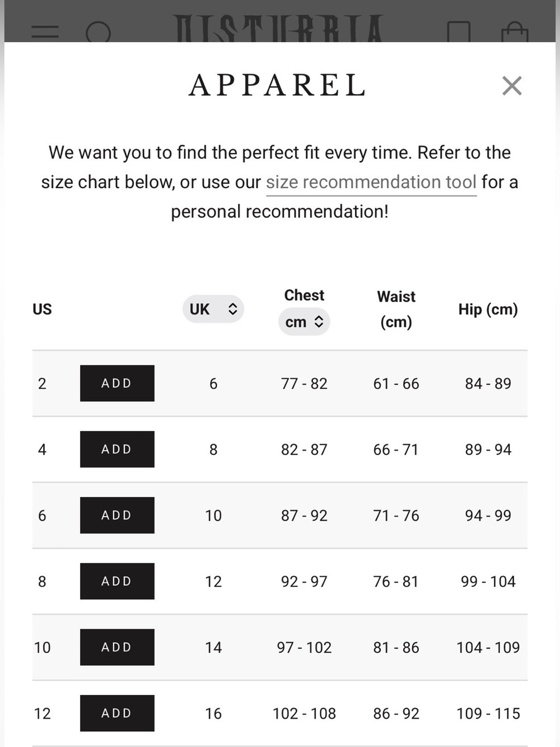Screen dimensions: 560x747
Task: Open the size recommendation tool link
Action: coord(371,182)
